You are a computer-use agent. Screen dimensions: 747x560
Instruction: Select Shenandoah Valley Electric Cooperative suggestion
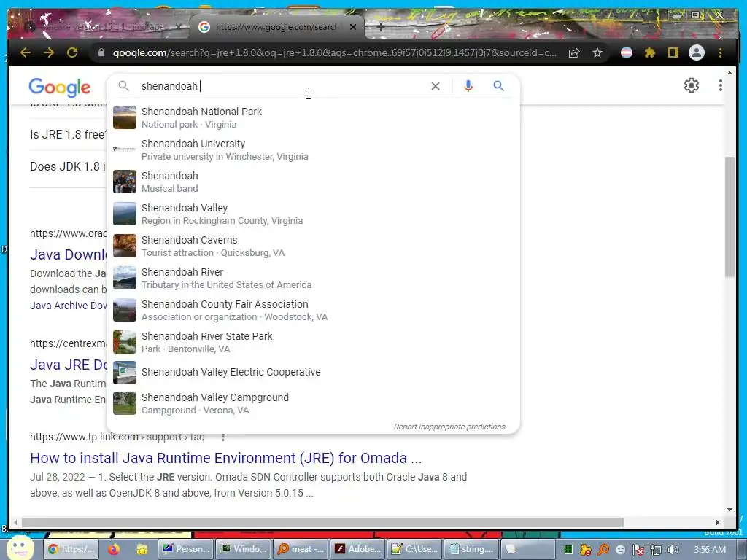[x=313, y=373]
